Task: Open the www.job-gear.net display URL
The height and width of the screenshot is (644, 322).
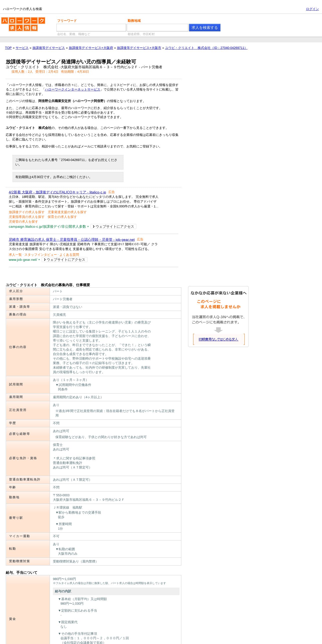Action: coord(23,260)
